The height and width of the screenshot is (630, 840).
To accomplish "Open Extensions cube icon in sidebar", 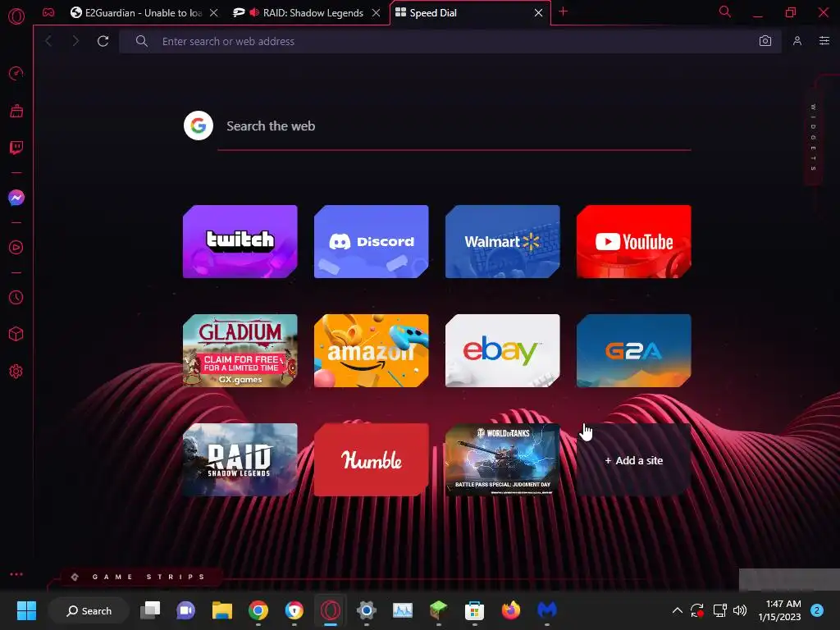I will [x=16, y=335].
